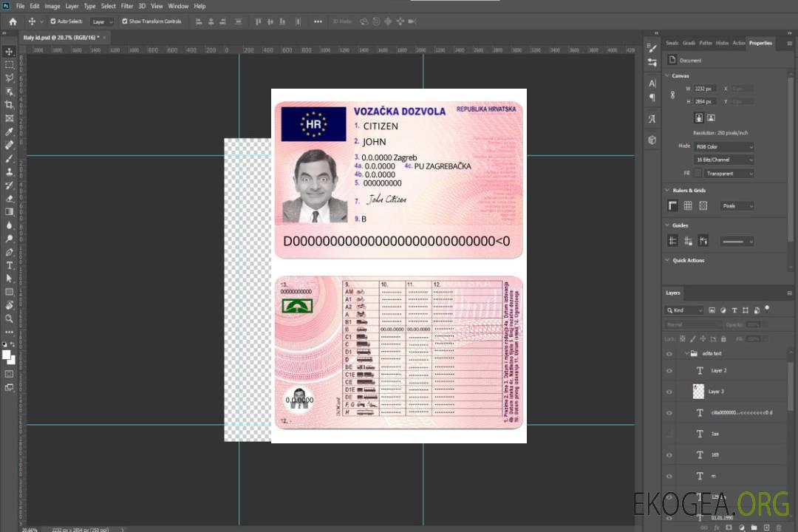Select the Rectangular Marquee tool
The image size is (798, 532).
[x=9, y=65]
